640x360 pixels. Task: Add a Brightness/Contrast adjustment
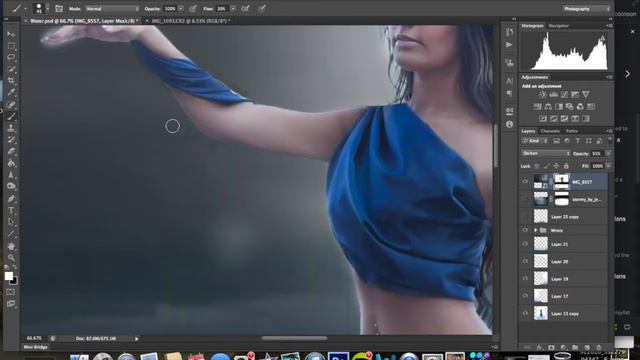[542, 95]
